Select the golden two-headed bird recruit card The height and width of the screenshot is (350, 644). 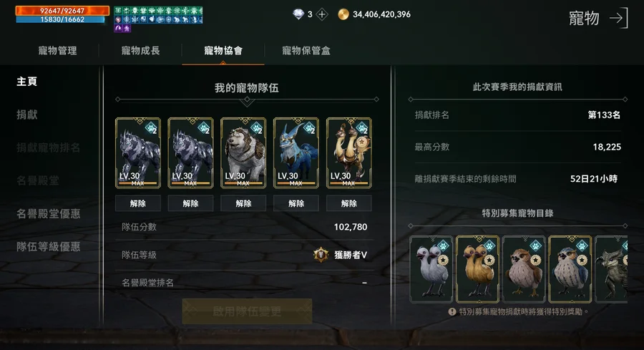point(478,269)
